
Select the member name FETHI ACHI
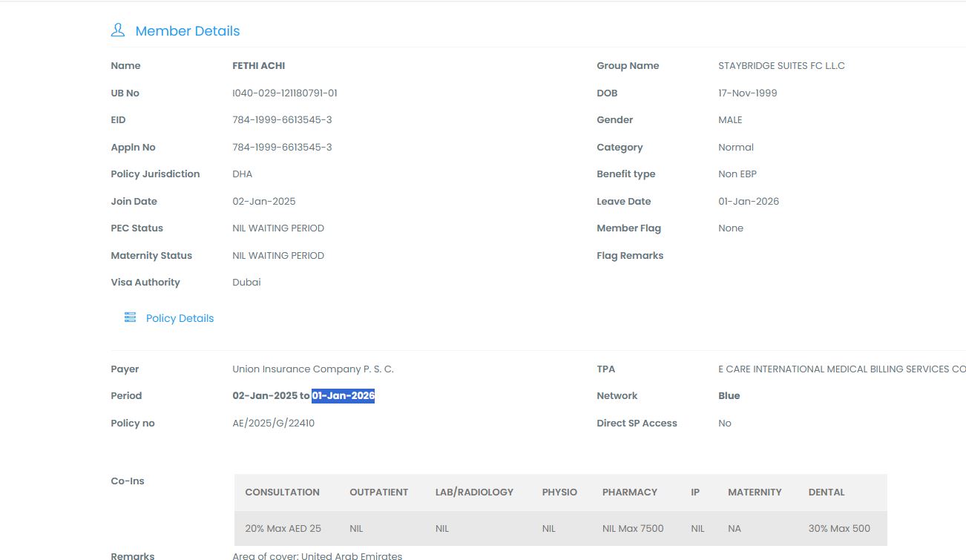pyautogui.click(x=258, y=66)
